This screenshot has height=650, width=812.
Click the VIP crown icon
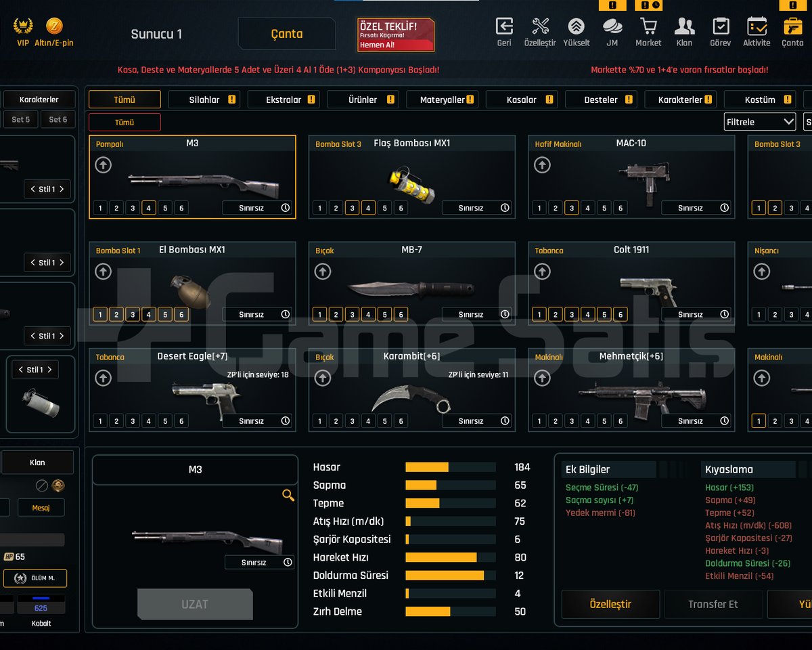pyautogui.click(x=24, y=31)
